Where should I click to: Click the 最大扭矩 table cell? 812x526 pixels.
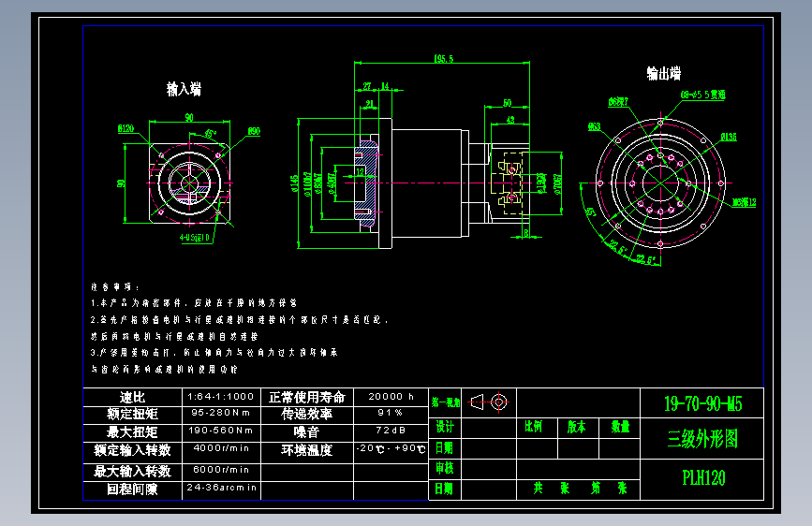click(133, 431)
